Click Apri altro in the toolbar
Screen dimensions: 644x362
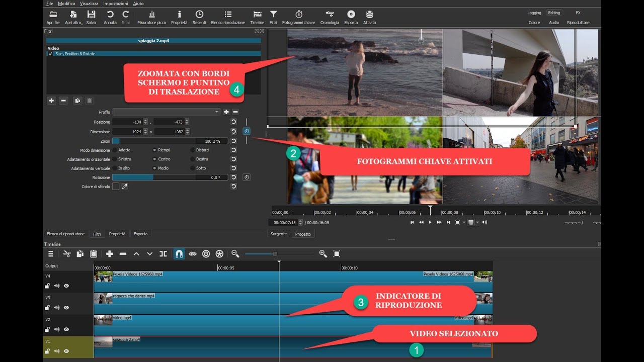(x=73, y=18)
